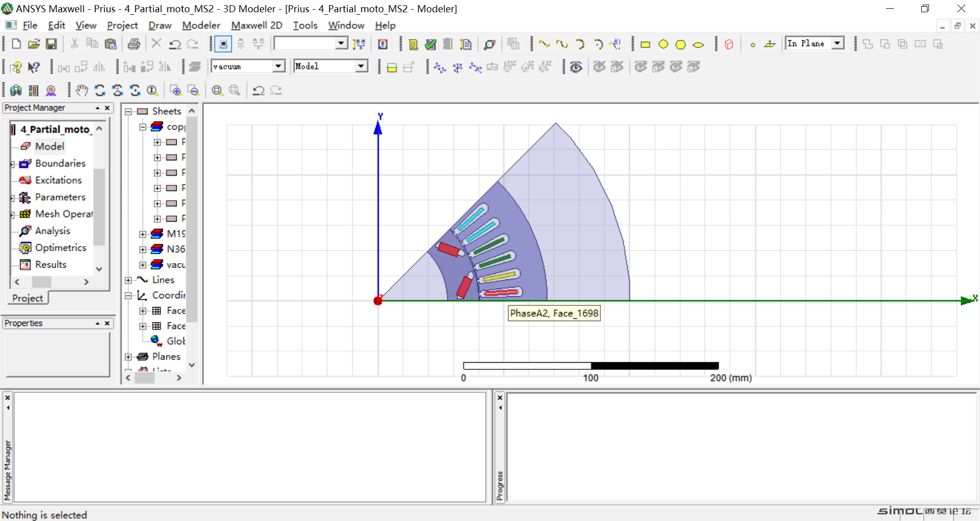The width and height of the screenshot is (980, 521).
Task: Toggle the local machine simulation mode button
Action: [x=223, y=44]
